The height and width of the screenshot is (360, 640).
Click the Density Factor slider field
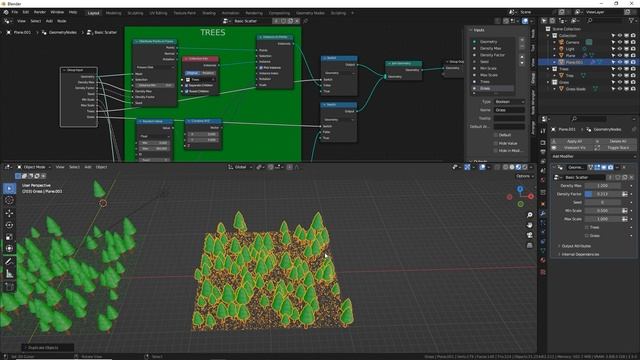pyautogui.click(x=602, y=194)
